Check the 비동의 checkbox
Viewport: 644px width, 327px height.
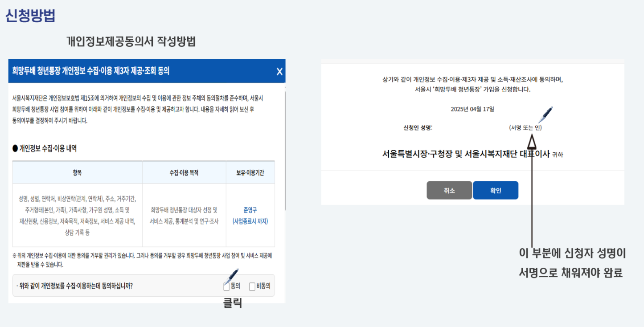point(252,286)
